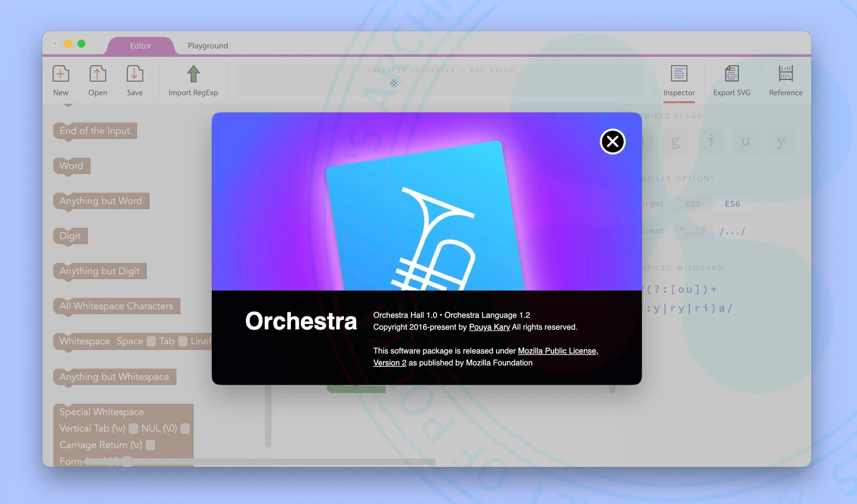The height and width of the screenshot is (504, 857).
Task: Click the Export SVG icon
Action: [x=732, y=73]
